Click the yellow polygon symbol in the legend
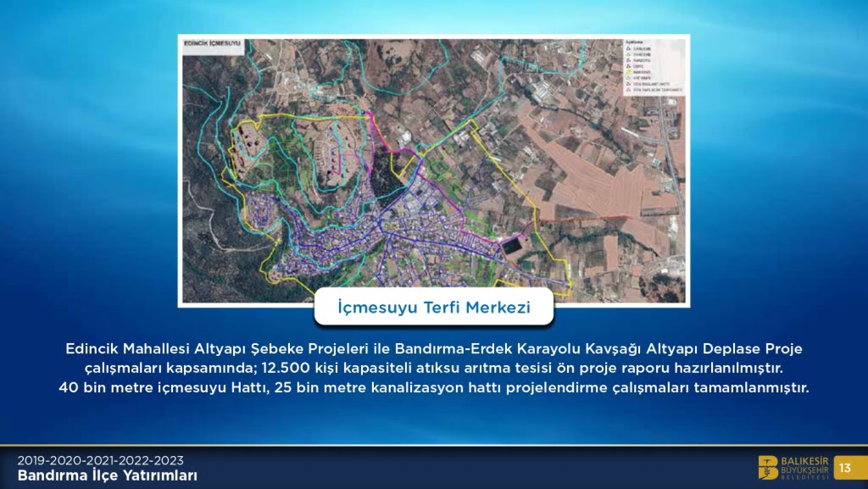The width and height of the screenshot is (868, 489). coord(631,71)
